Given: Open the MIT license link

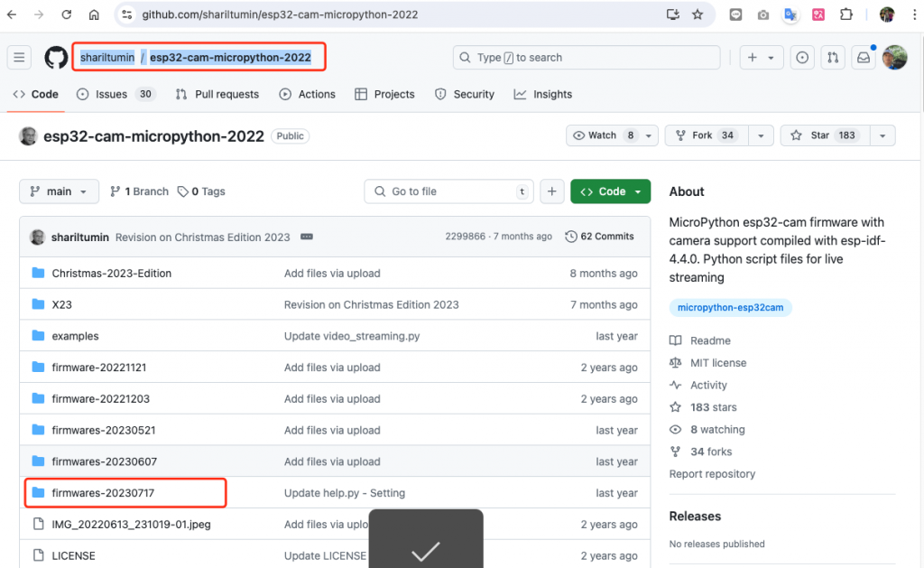Looking at the screenshot, I should pyautogui.click(x=707, y=363).
